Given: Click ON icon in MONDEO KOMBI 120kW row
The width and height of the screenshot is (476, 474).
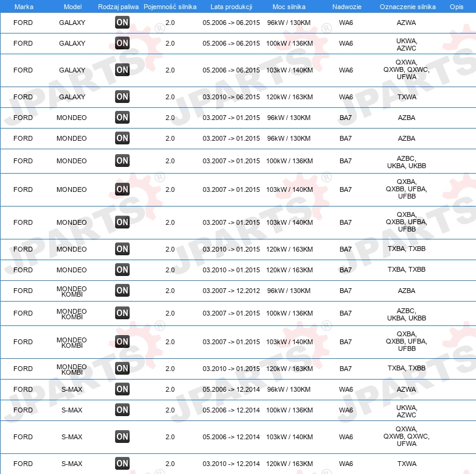Looking at the screenshot, I should pos(122,369).
